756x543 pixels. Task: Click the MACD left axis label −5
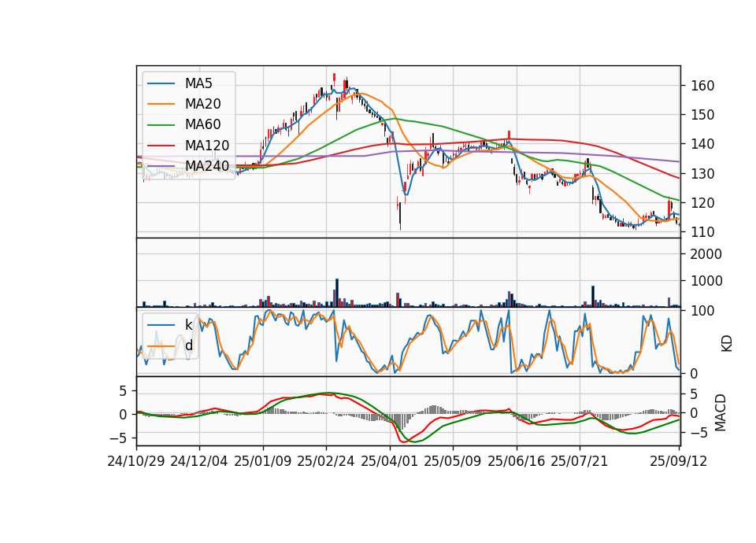coord(118,438)
